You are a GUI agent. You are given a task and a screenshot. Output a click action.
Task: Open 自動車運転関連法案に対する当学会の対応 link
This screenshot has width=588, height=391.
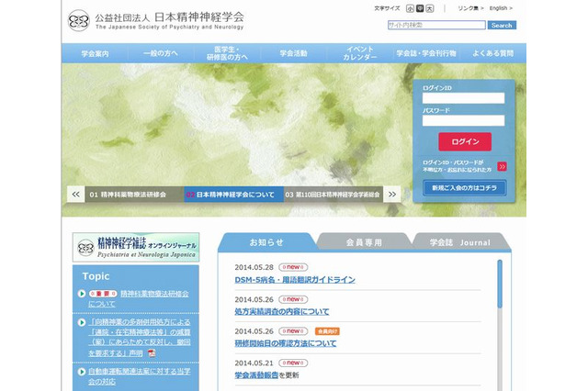140,376
